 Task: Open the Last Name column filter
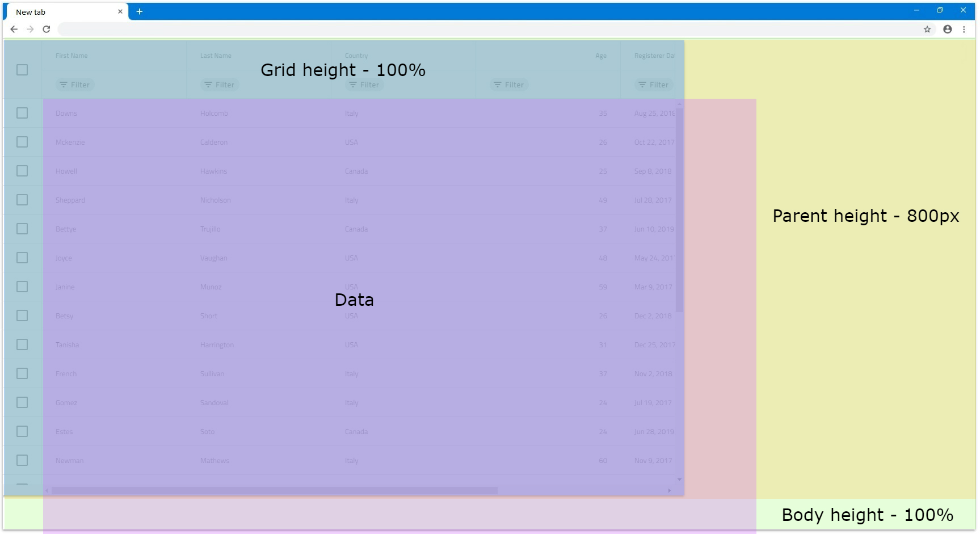(220, 85)
